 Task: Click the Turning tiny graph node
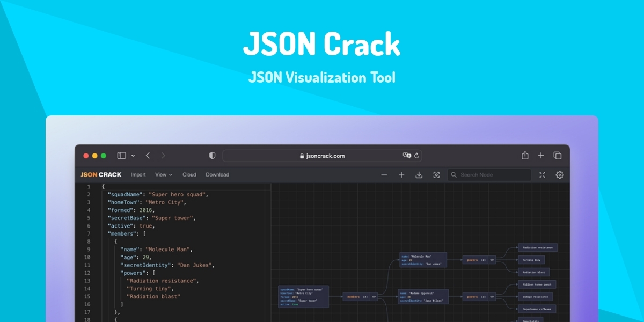click(532, 260)
